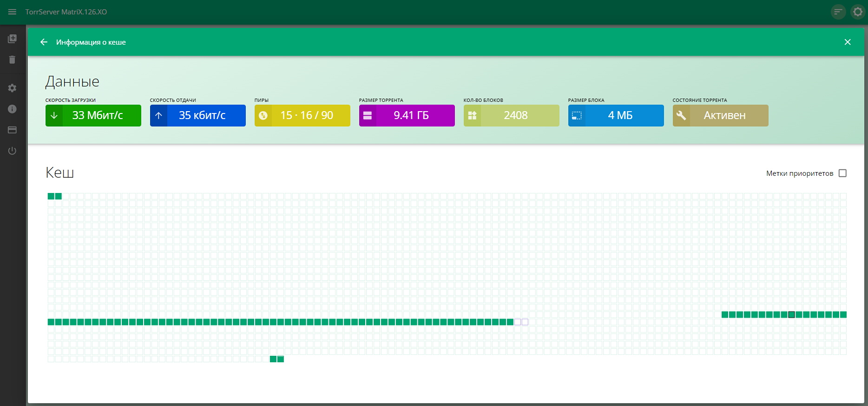Screen dimensions: 868x406
Task: Click the add torrent sidebar icon
Action: [x=12, y=39]
